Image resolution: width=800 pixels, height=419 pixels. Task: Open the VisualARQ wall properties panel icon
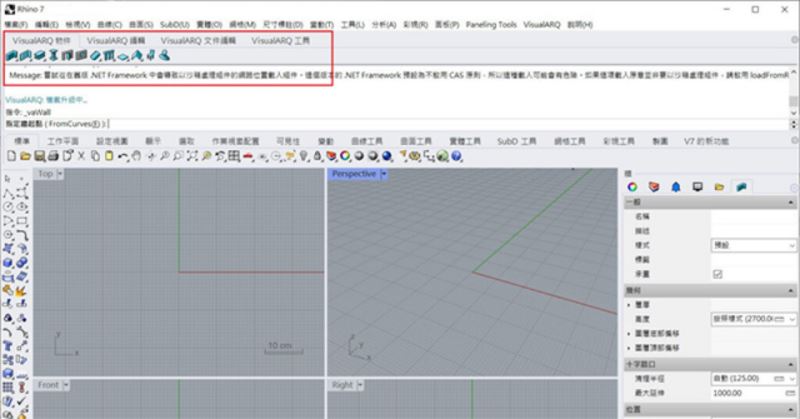[741, 187]
